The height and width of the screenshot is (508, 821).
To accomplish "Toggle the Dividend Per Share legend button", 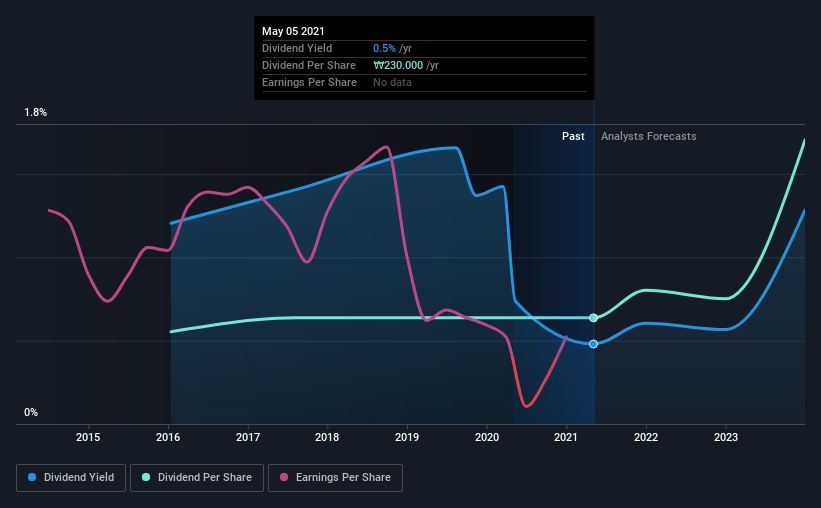I will (x=197, y=478).
